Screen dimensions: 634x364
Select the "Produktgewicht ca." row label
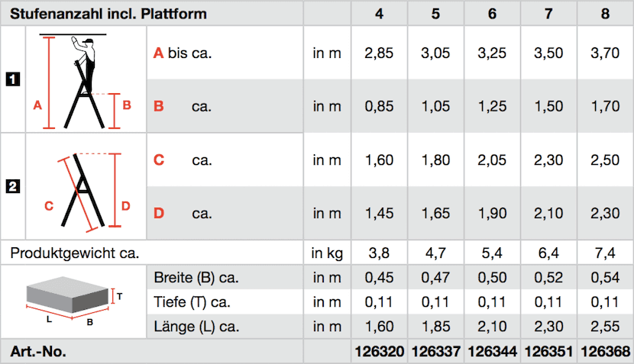[x=75, y=252]
